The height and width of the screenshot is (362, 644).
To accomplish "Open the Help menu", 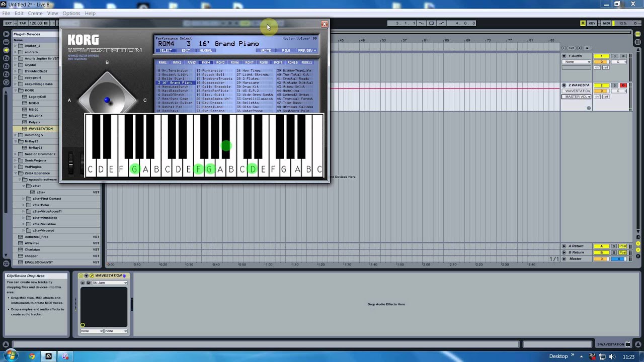I will (x=90, y=13).
